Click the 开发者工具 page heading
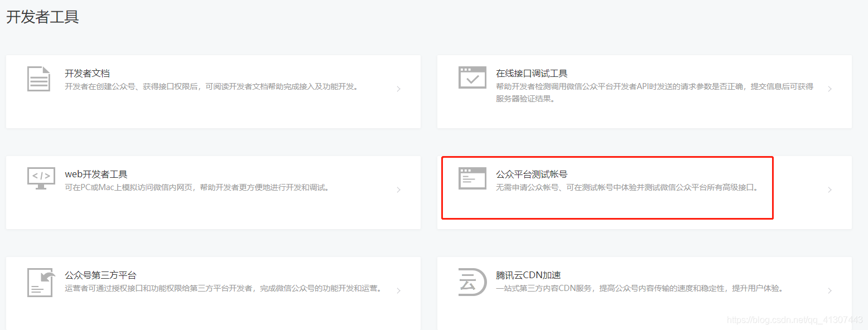The image size is (868, 330). [42, 17]
